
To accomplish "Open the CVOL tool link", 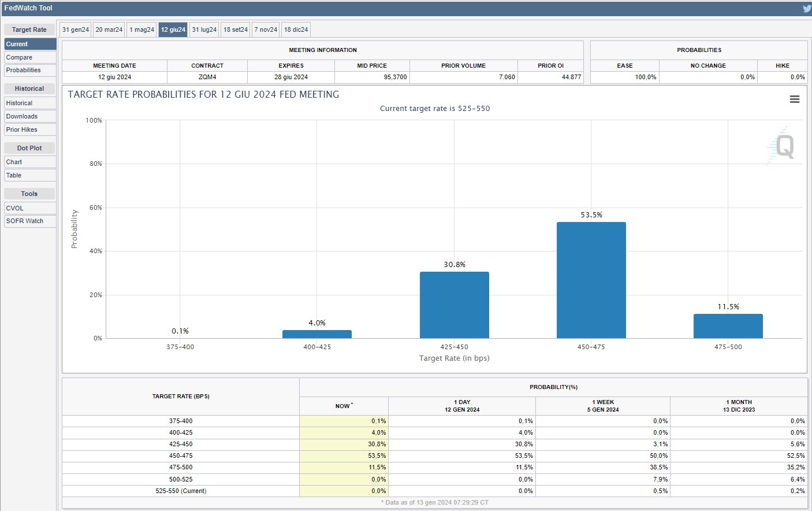I will [x=30, y=208].
